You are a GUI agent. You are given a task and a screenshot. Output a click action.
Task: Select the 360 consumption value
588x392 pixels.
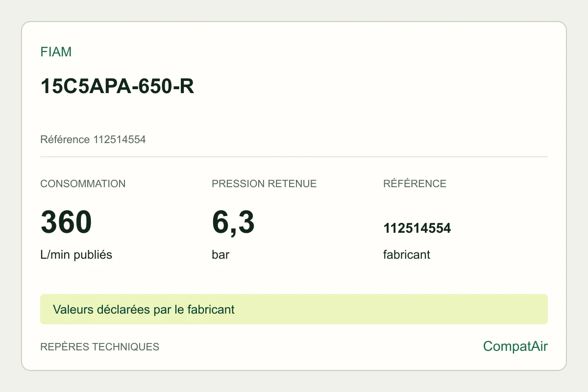(66, 222)
